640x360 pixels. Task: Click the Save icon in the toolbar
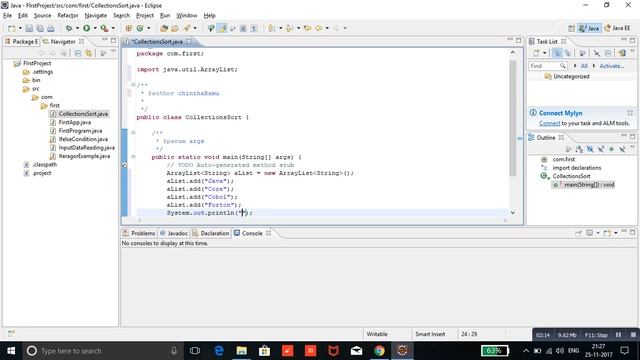point(29,28)
